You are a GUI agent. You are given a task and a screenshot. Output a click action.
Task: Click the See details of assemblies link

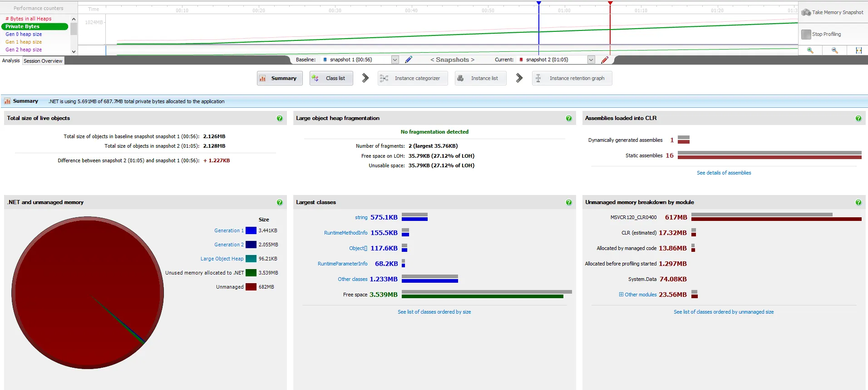(x=724, y=173)
